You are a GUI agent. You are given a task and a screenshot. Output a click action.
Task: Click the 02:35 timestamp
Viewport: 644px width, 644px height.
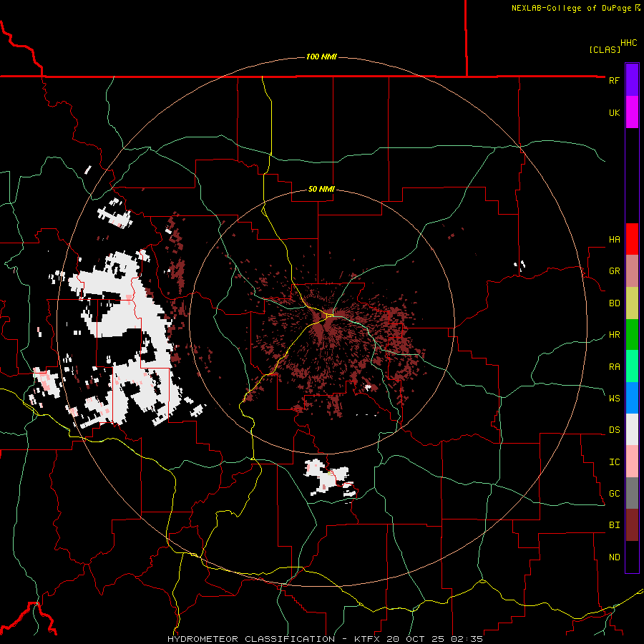point(467,639)
